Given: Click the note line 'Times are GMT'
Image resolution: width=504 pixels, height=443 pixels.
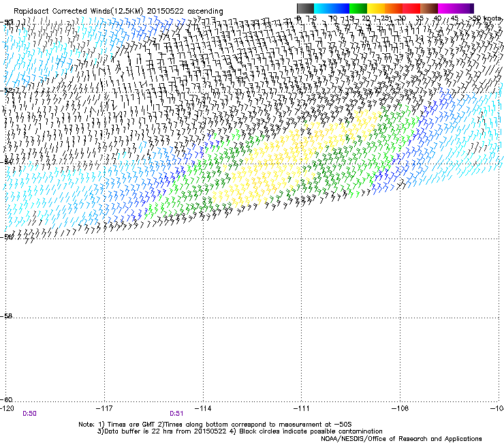Looking at the screenshot, I should (131, 425).
